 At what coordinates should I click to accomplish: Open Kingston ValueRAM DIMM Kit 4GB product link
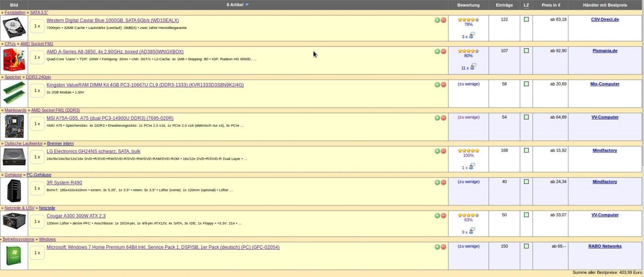(145, 85)
